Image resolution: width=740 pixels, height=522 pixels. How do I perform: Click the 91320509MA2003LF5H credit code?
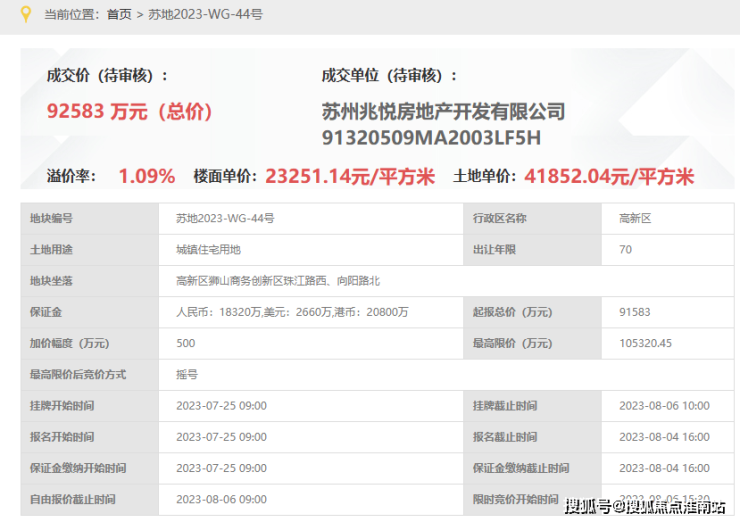pyautogui.click(x=431, y=138)
